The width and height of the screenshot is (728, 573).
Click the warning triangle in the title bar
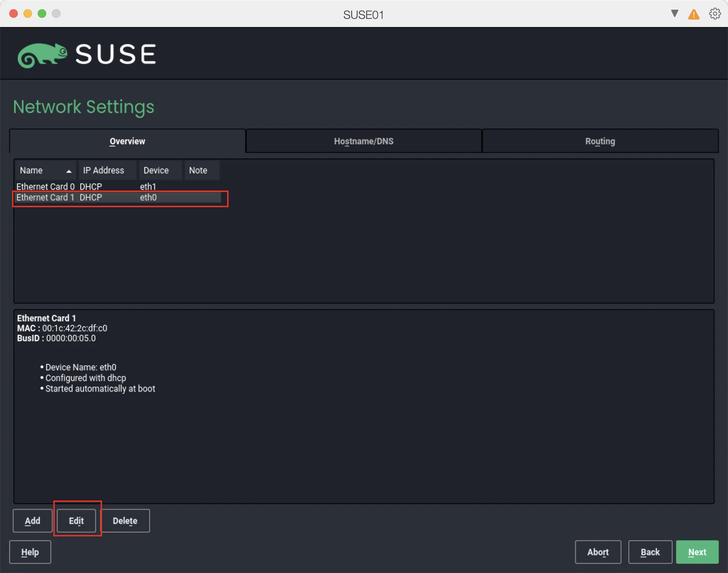point(694,14)
